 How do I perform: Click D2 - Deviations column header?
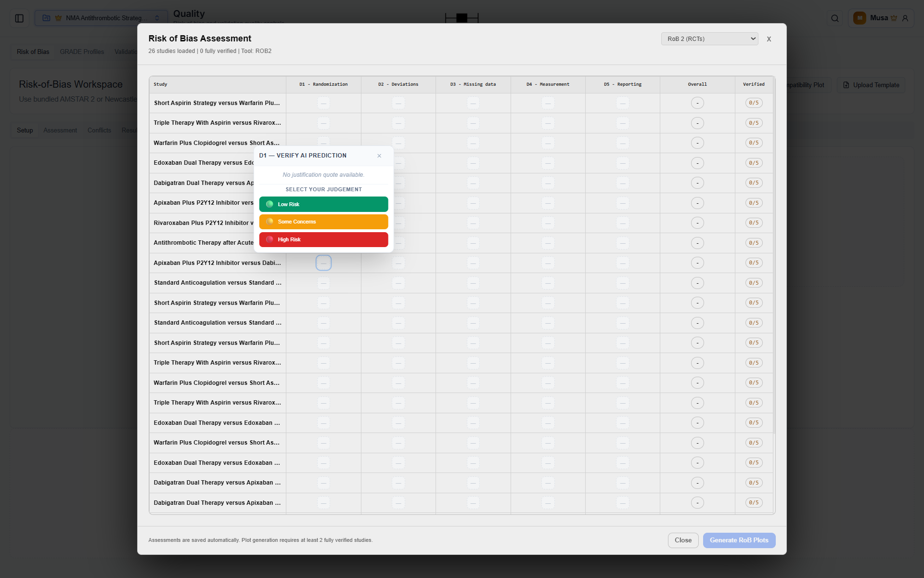pyautogui.click(x=398, y=84)
